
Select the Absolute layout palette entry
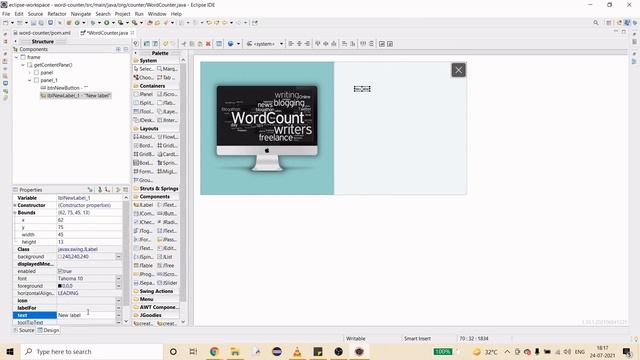(144, 137)
